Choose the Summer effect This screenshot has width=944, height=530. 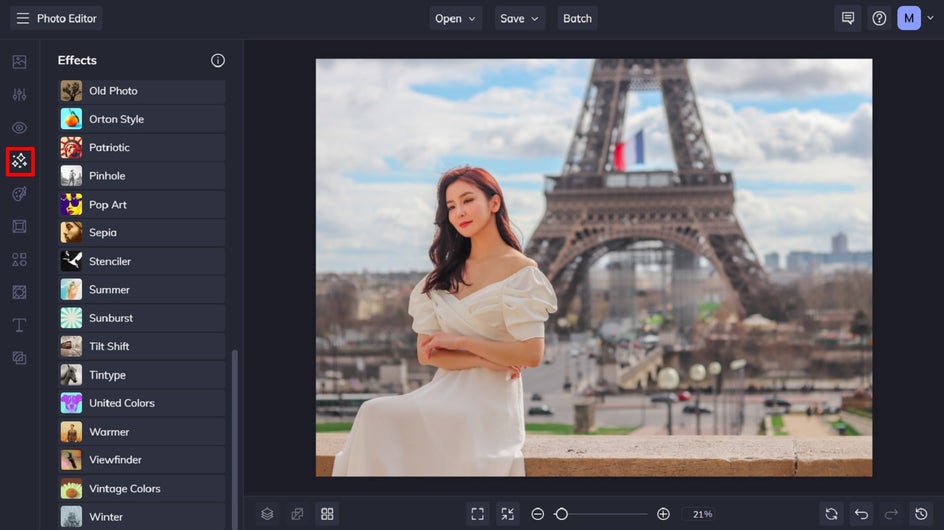pos(142,290)
